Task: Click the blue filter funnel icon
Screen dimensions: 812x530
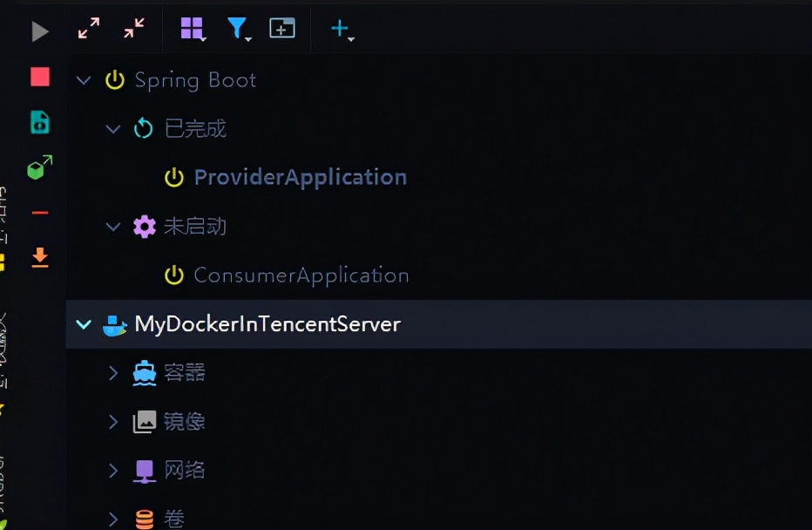Action: click(x=237, y=29)
